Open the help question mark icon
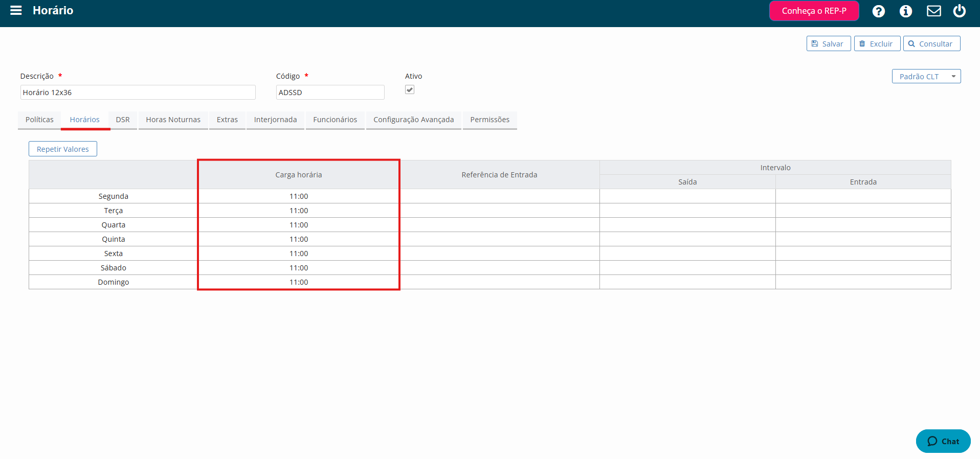Screen dimensions: 980x459 (878, 11)
